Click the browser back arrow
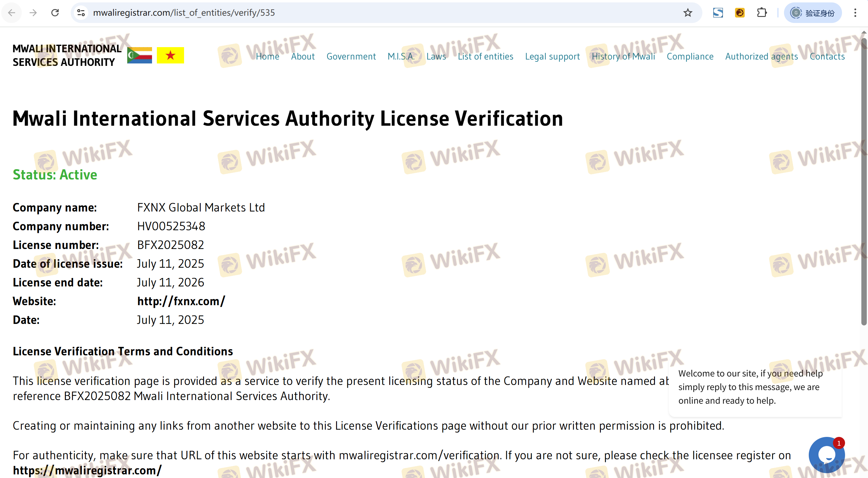The width and height of the screenshot is (868, 478). point(11,13)
